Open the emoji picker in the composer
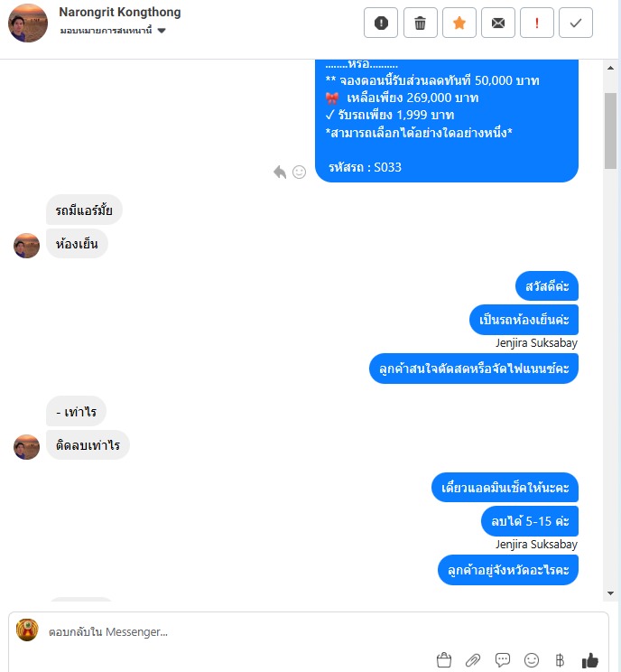 click(x=531, y=660)
